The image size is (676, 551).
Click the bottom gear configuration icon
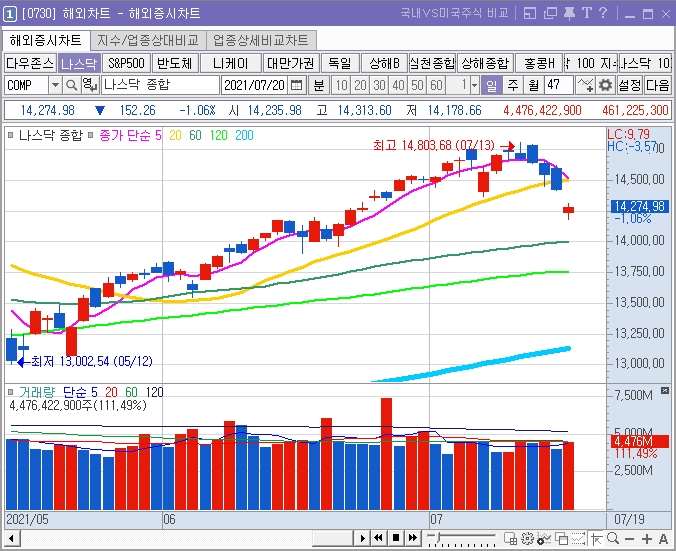pos(527,538)
